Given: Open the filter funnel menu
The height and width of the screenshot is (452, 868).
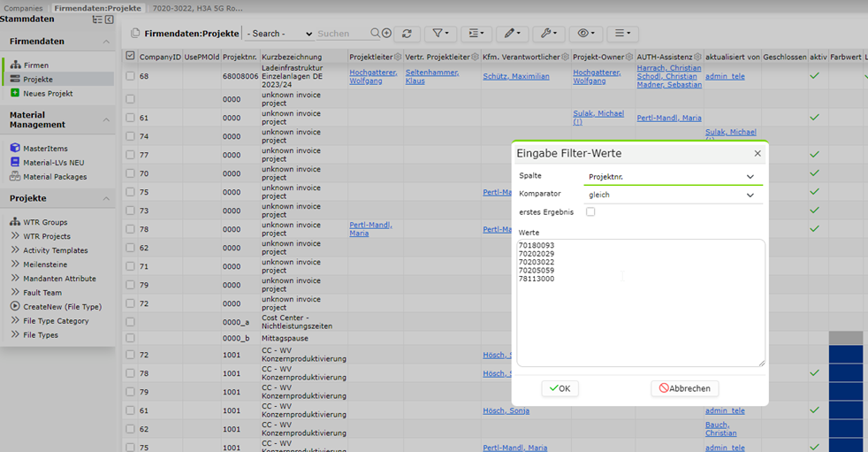Looking at the screenshot, I should pos(441,34).
